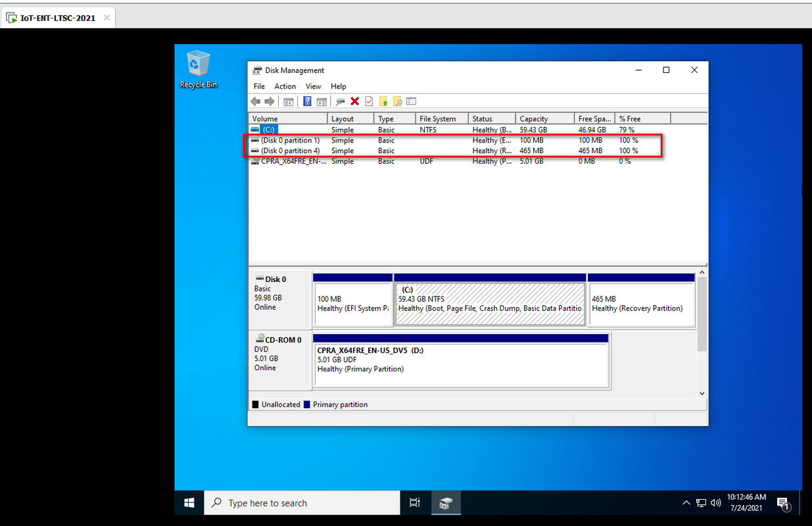Open Help via the blue question-mark icon

point(307,101)
